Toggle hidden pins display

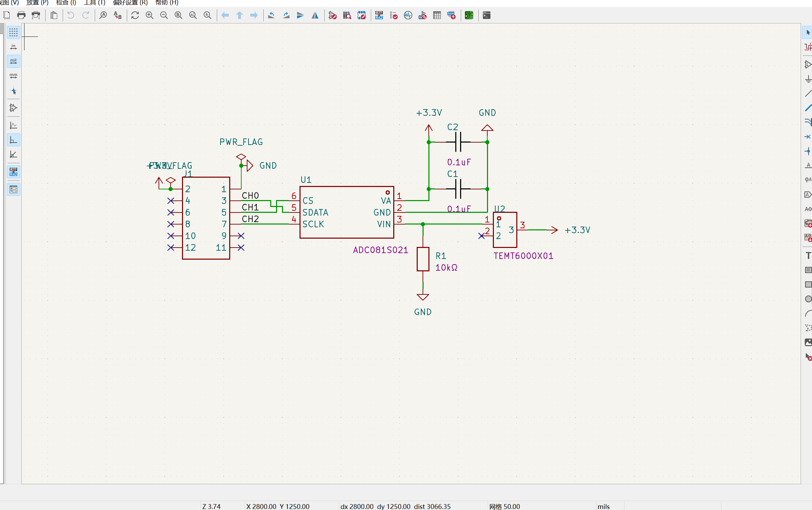13,108
